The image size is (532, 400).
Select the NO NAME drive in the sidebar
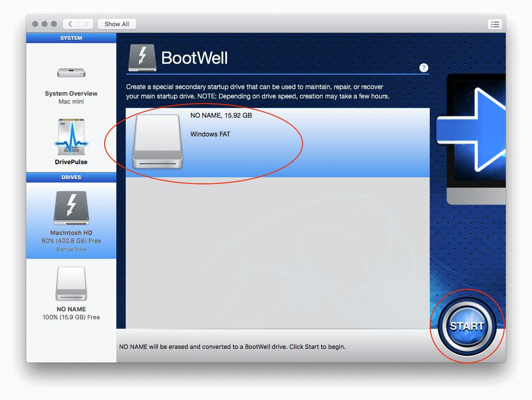coord(71,291)
